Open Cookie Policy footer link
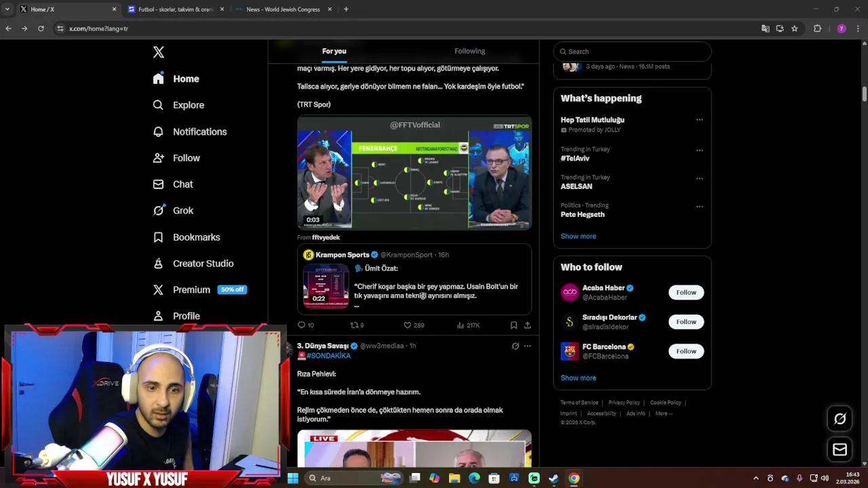Image resolution: width=868 pixels, height=488 pixels. tap(666, 403)
